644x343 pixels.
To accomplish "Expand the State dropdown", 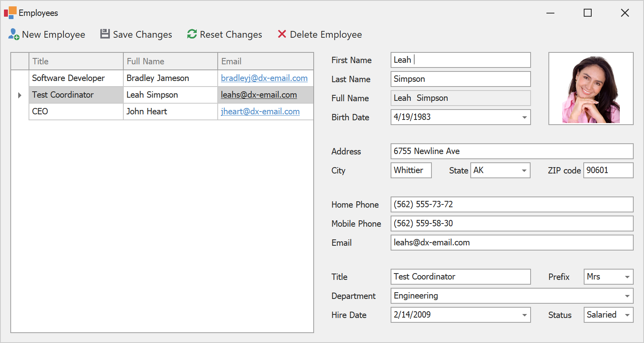I will coord(524,171).
